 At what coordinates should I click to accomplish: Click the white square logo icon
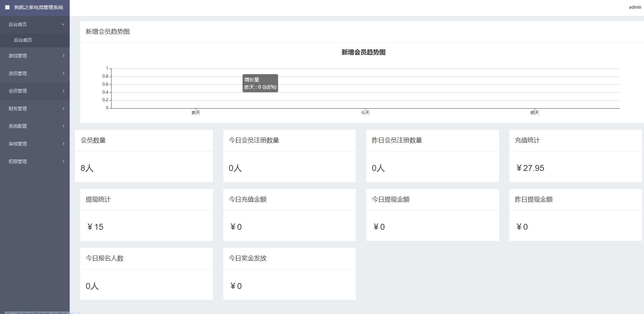[7, 7]
